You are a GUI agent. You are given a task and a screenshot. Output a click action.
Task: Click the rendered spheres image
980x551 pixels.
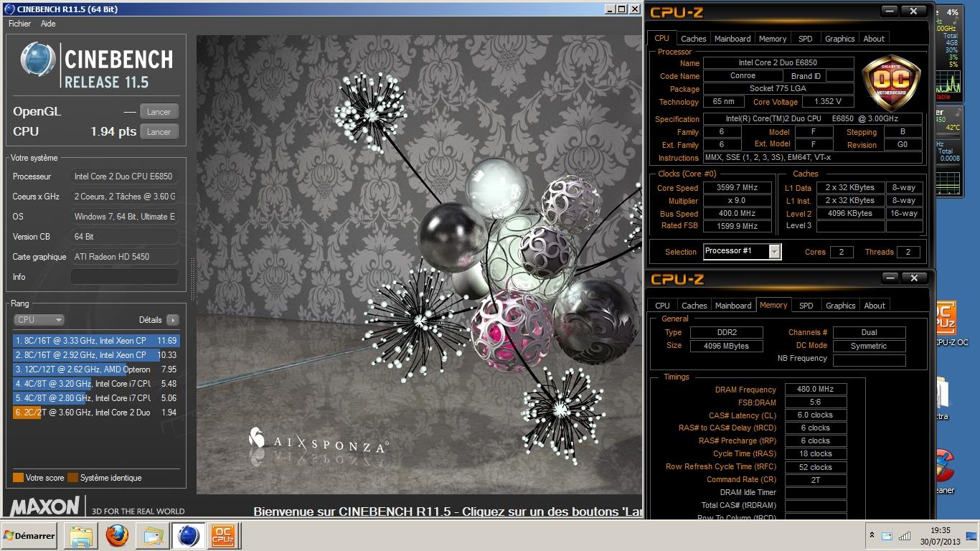(420, 265)
